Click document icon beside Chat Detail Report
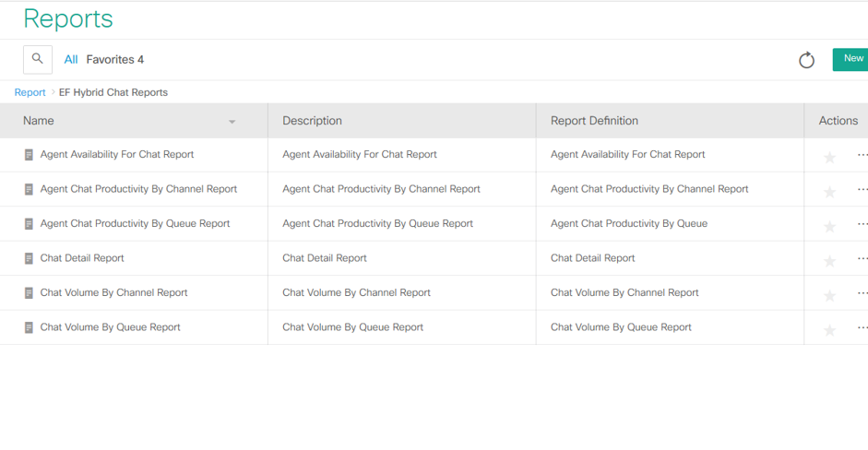 29,259
